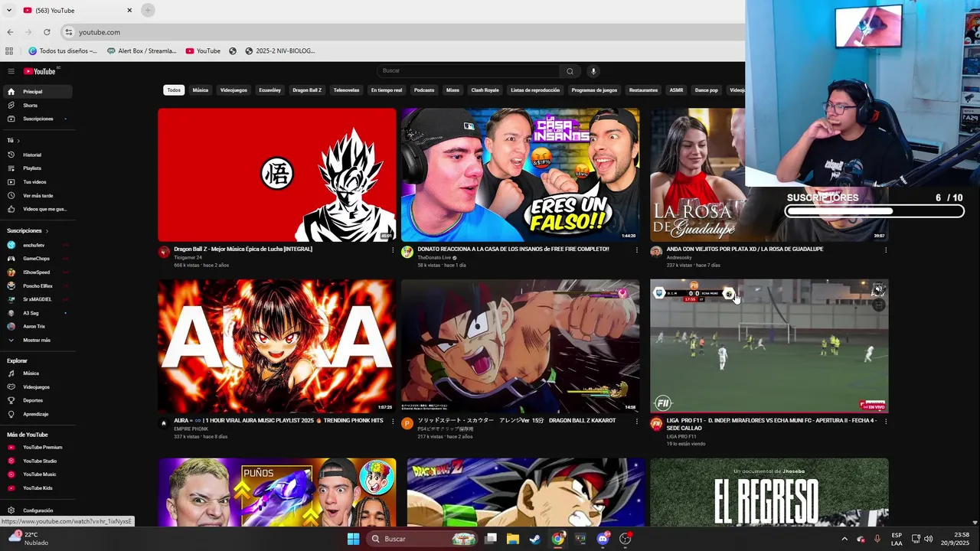Open options menu for Dragon Ball Z music video

(x=393, y=249)
